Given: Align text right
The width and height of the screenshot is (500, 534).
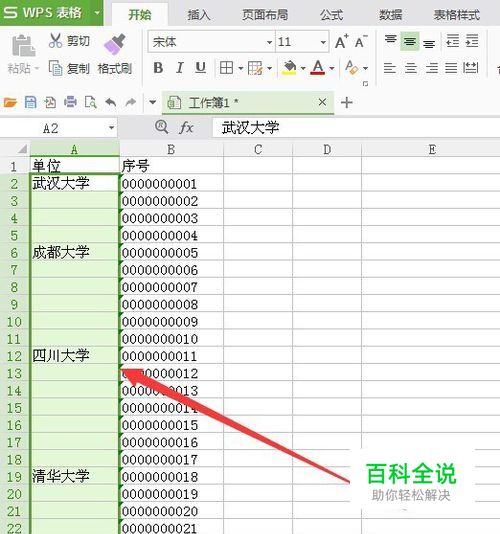Looking at the screenshot, I should [432, 68].
